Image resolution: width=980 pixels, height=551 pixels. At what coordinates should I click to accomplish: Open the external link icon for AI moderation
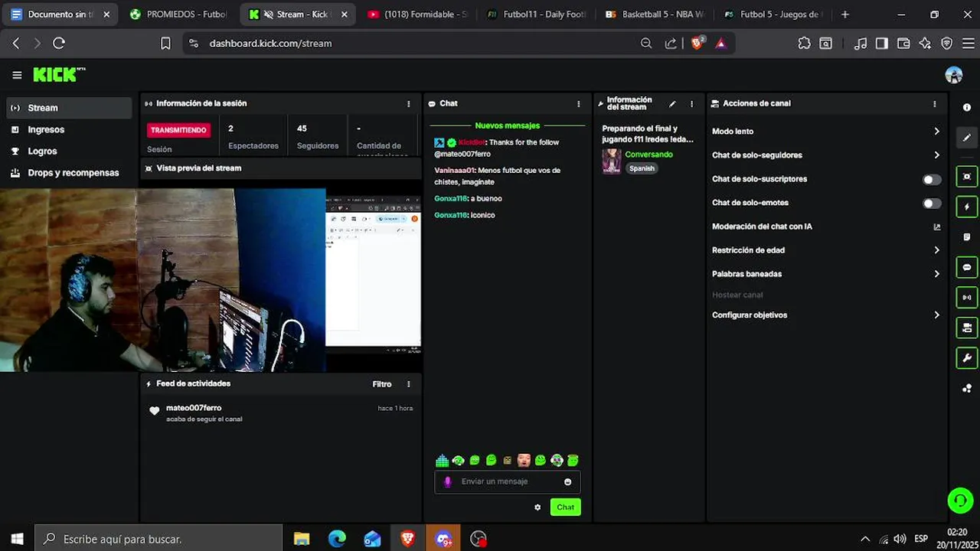pyautogui.click(x=936, y=227)
